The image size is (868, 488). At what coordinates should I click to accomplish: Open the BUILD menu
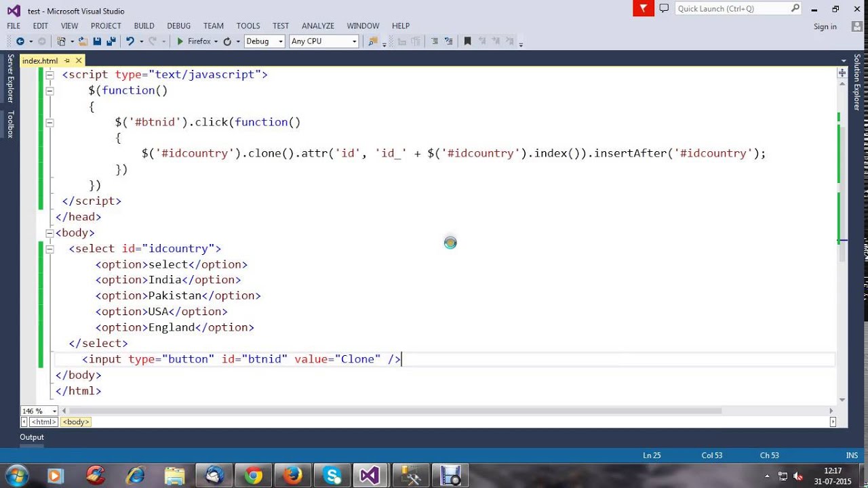(144, 26)
